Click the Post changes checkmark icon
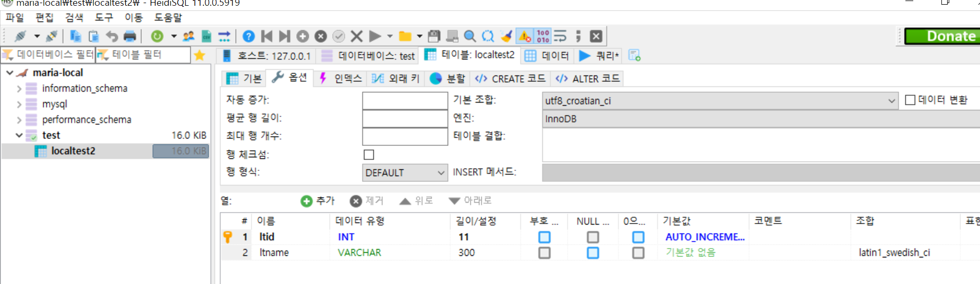This screenshot has width=980, height=284. [x=338, y=36]
